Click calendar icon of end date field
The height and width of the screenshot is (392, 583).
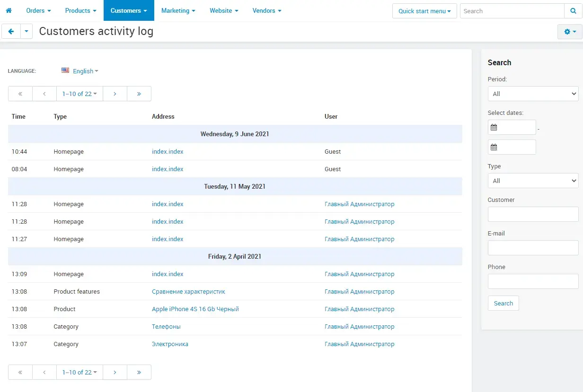point(494,147)
